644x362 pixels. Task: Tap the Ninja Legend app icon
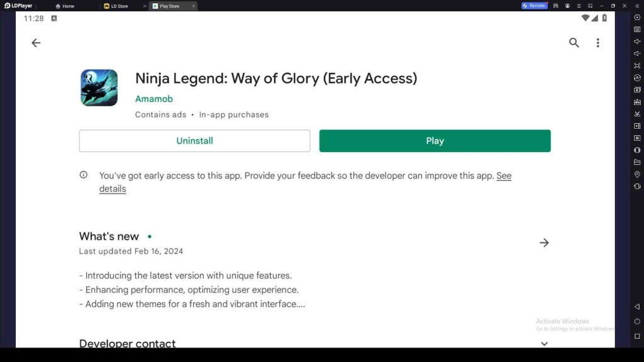coord(99,88)
